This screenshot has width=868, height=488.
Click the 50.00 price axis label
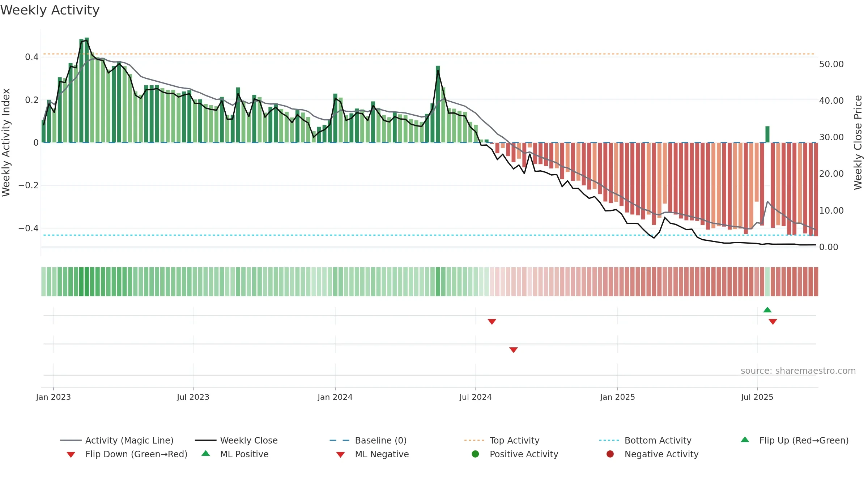[831, 64]
